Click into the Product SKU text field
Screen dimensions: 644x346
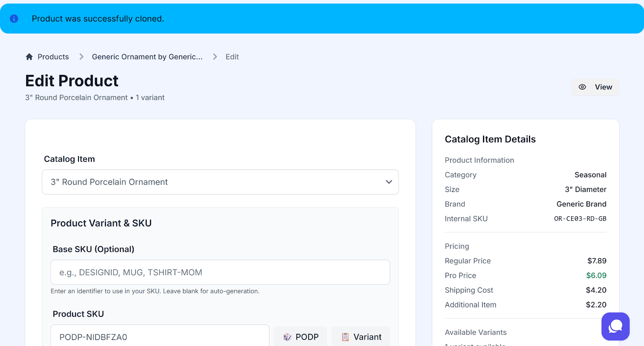click(x=159, y=337)
